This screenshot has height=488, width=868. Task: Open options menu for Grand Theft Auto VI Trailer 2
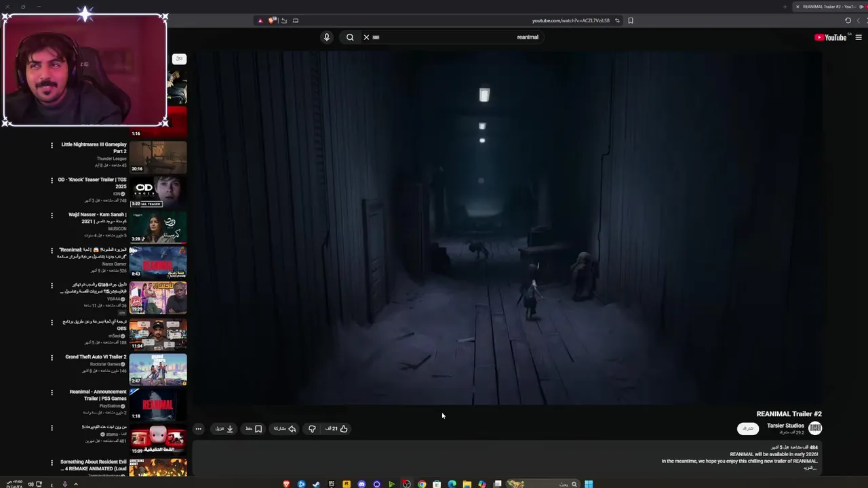click(x=52, y=357)
